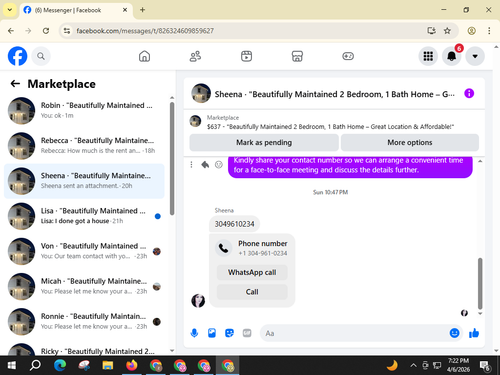Open the Chrome profile icon
Screen dimensions: 500x375
(x=471, y=31)
